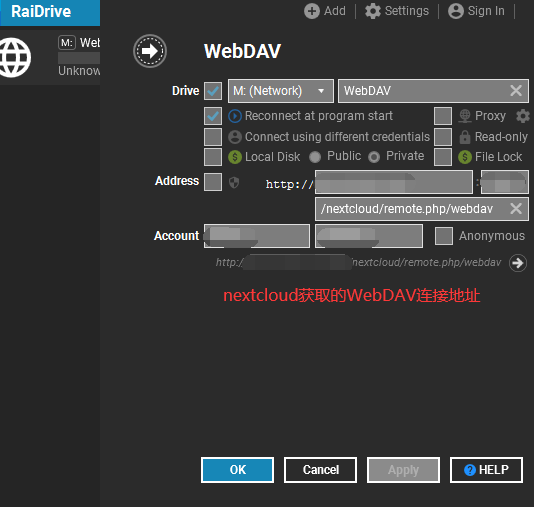Screen dimensions: 534x507
Task: Click the arrow icon beside the URL preview
Action: tap(518, 263)
